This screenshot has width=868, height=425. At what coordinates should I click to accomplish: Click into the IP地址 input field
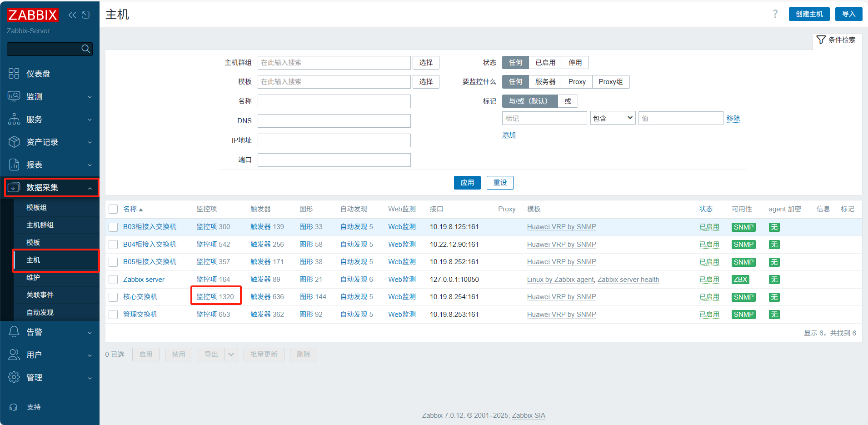[334, 140]
